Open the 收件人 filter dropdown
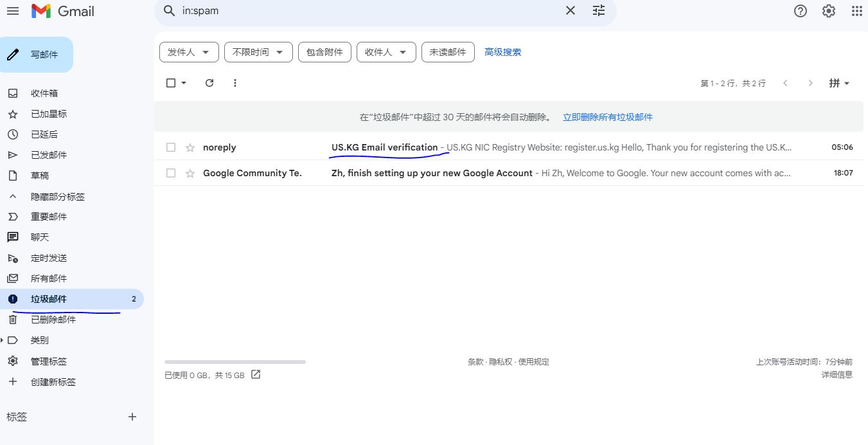Screen dimensions: 868x445 pos(386,52)
